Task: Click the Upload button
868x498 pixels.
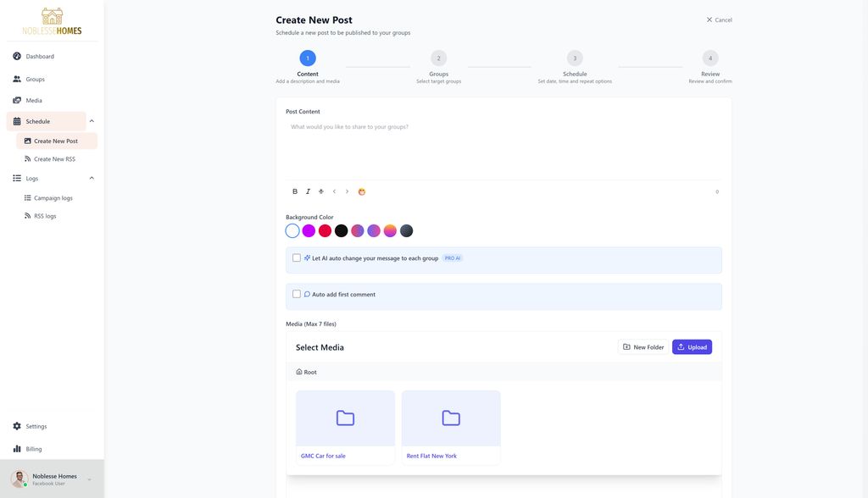Action: coord(692,347)
